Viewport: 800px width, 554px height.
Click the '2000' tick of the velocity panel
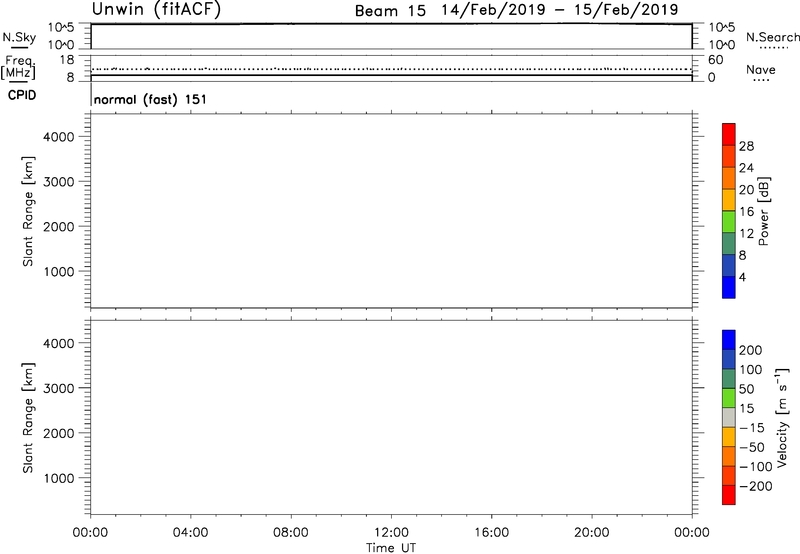59,433
